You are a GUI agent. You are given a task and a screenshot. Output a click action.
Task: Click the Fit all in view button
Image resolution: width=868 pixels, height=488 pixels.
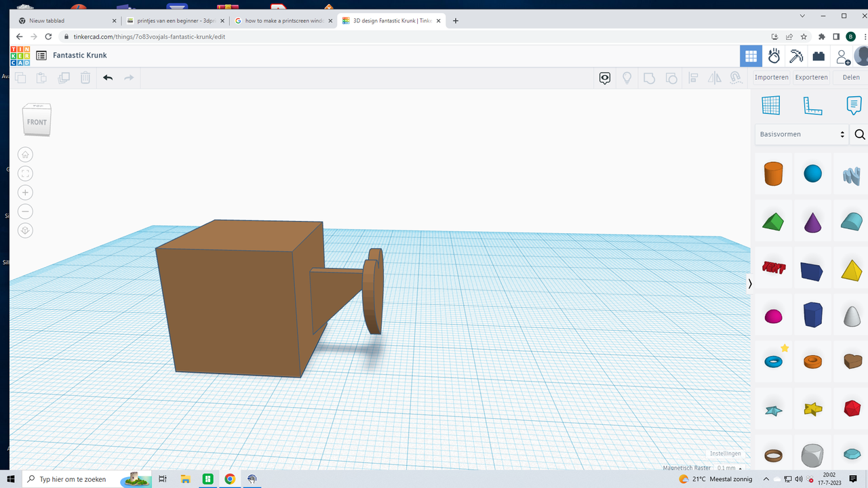[25, 174]
